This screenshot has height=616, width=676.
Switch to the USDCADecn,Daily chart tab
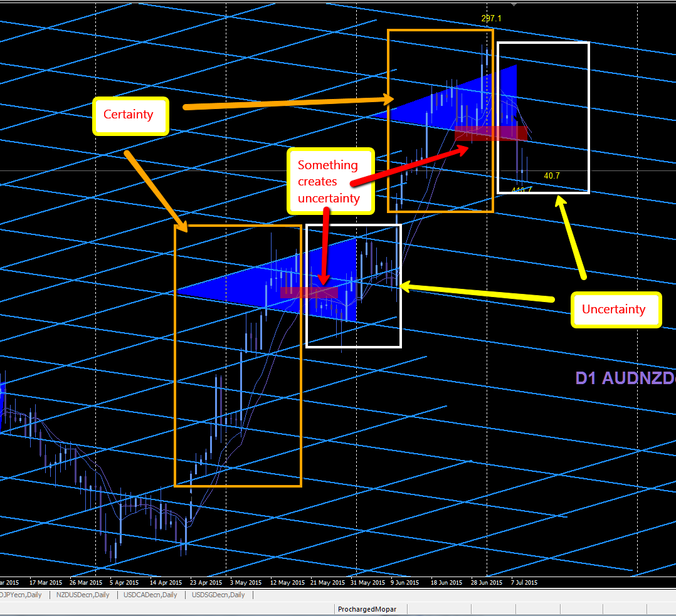pos(151,595)
